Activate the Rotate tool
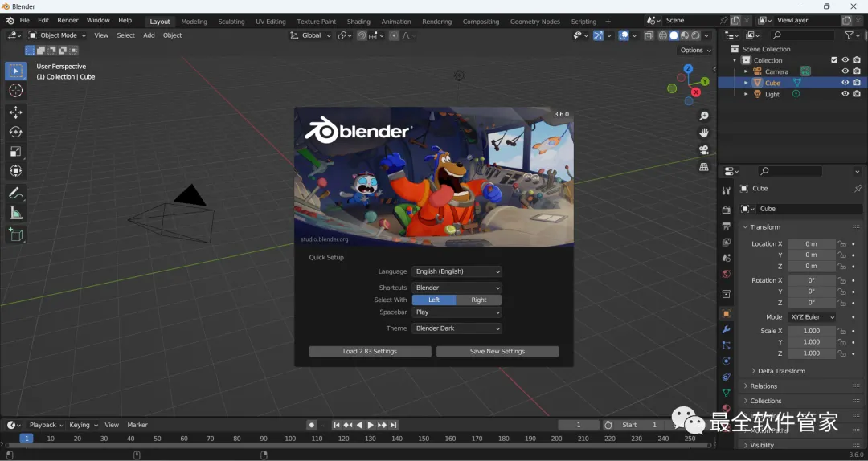 (x=16, y=132)
